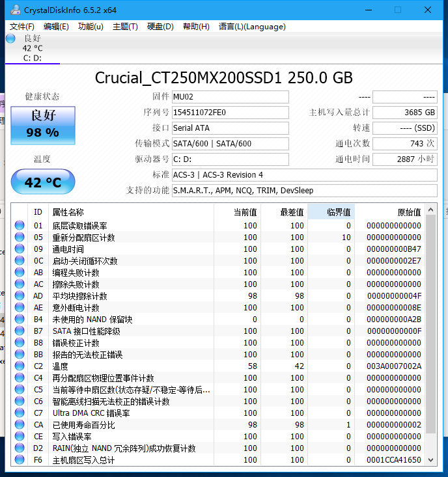This screenshot has width=448, height=477.
Task: Click status orb for CA 已使用寿命百分比
Action: (20, 424)
